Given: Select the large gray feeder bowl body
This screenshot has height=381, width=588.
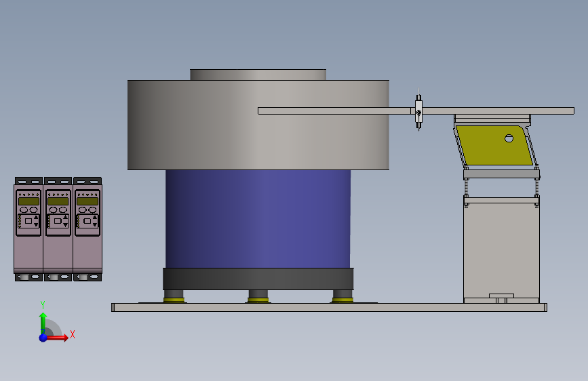Looking at the screenshot, I should [x=258, y=125].
